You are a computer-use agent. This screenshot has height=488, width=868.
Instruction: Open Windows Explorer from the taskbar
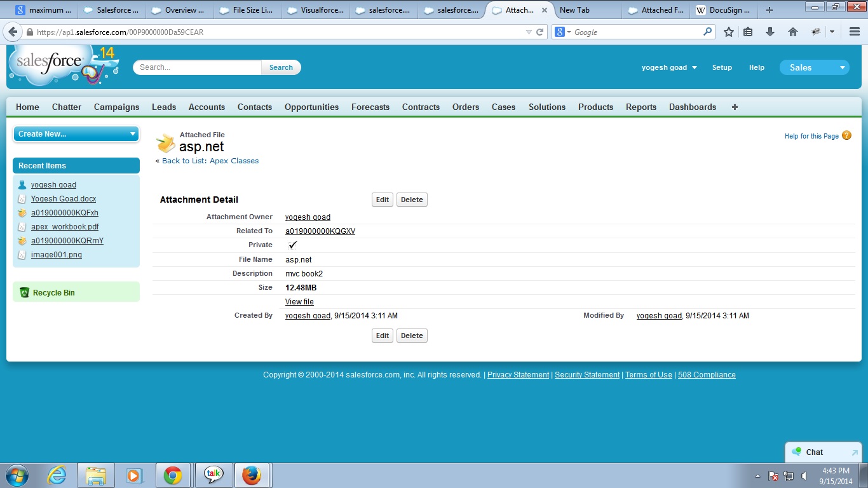tap(96, 475)
